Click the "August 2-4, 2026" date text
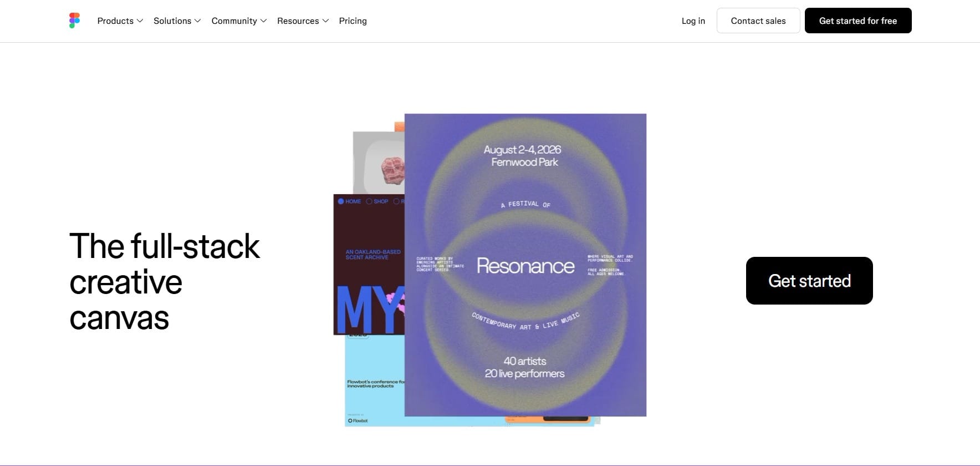 click(522, 149)
